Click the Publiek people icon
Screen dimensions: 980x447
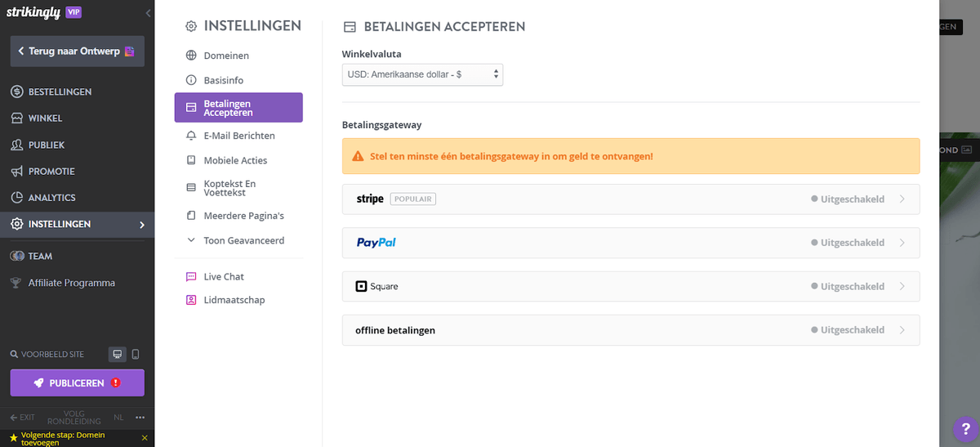click(16, 145)
